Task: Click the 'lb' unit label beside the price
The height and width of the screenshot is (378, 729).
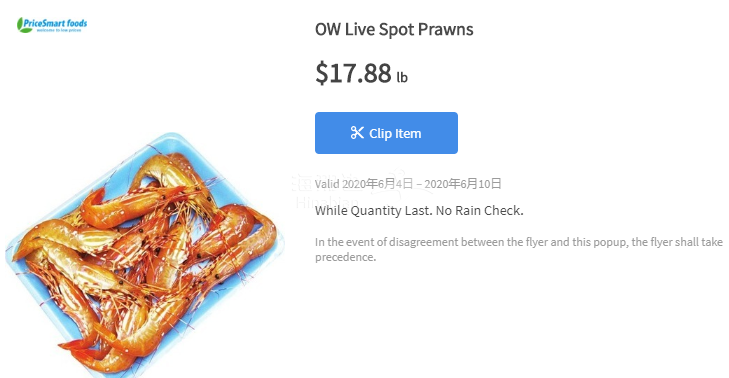Action: point(402,77)
